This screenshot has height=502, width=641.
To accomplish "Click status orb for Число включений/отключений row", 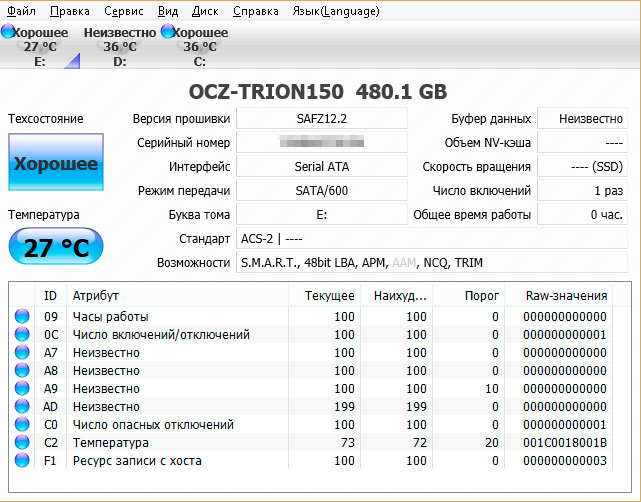I will [x=22, y=334].
